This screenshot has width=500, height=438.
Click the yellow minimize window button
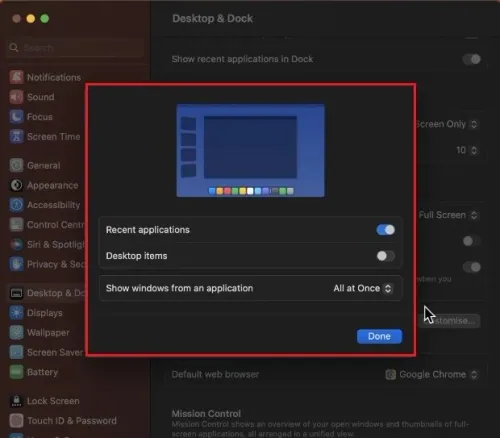click(x=31, y=19)
